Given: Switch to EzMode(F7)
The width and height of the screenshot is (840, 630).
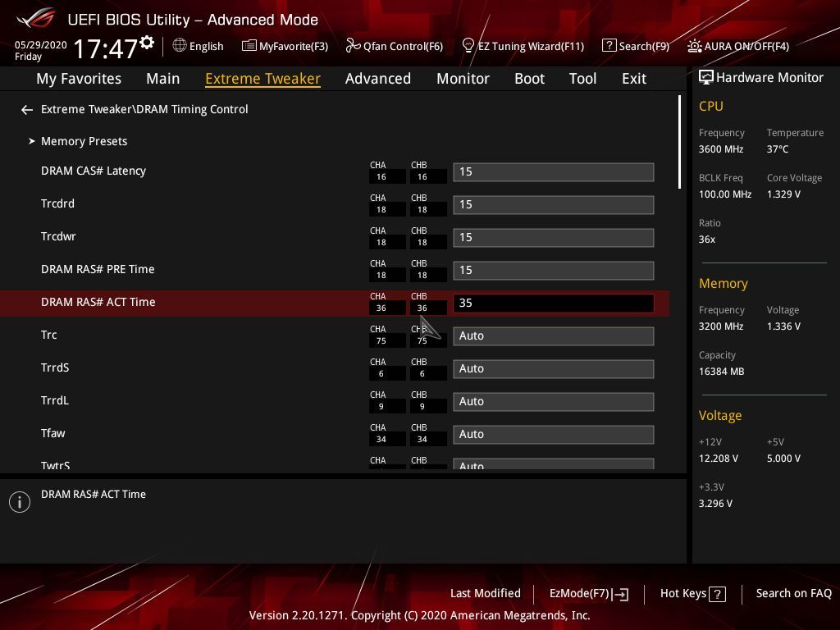Looking at the screenshot, I should [579, 594].
